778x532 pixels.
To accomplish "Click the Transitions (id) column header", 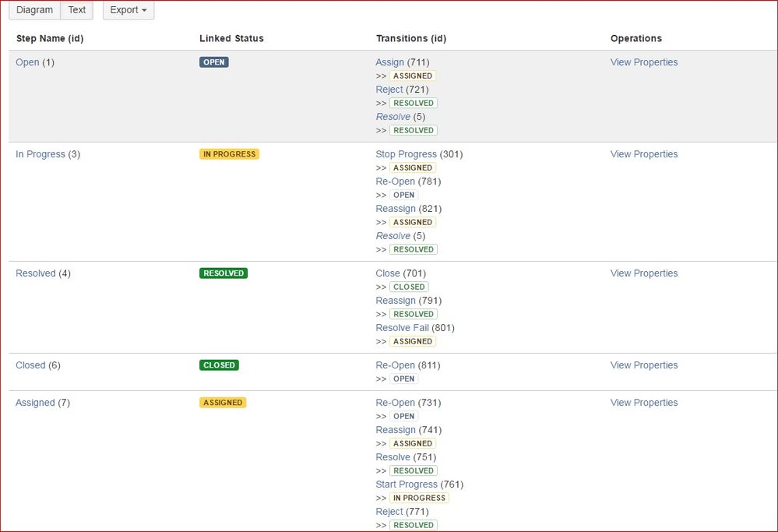I will tap(411, 38).
